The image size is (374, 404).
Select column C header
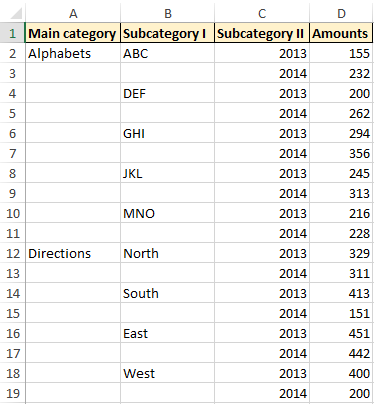[x=262, y=13]
